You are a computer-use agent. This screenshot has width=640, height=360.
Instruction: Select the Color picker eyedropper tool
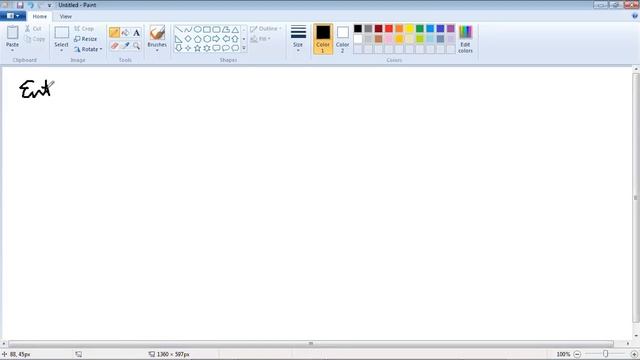(125, 46)
